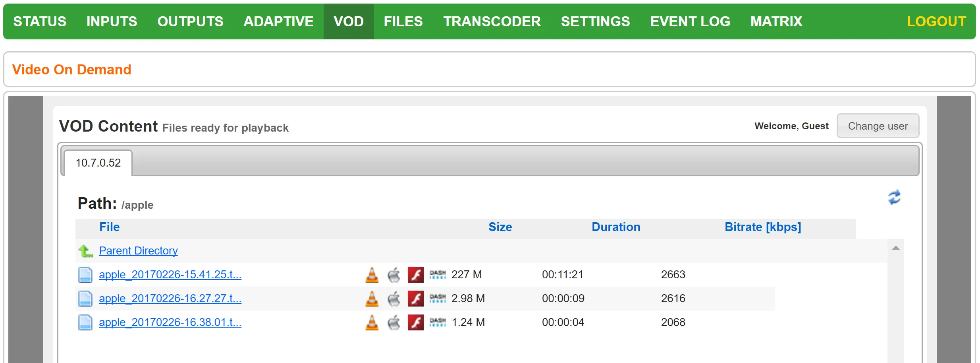The image size is (980, 363).
Task: Click the 00:11:21 duration value
Action: (563, 275)
